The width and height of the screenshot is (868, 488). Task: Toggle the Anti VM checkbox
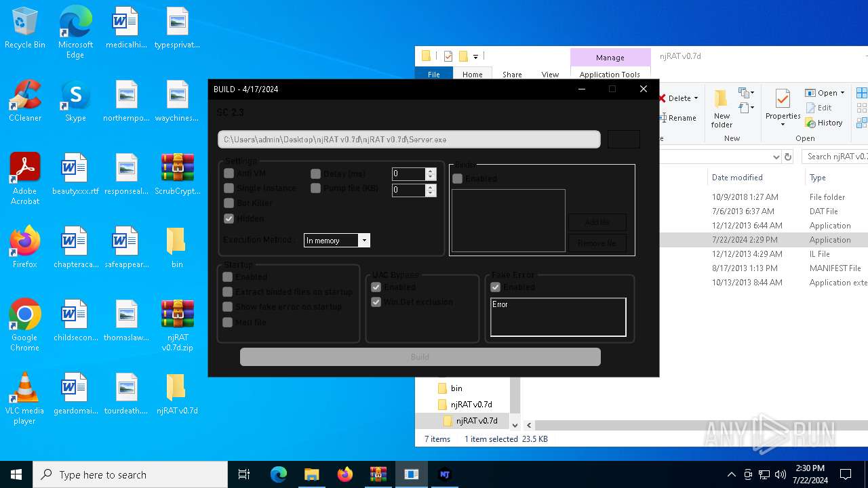click(229, 174)
